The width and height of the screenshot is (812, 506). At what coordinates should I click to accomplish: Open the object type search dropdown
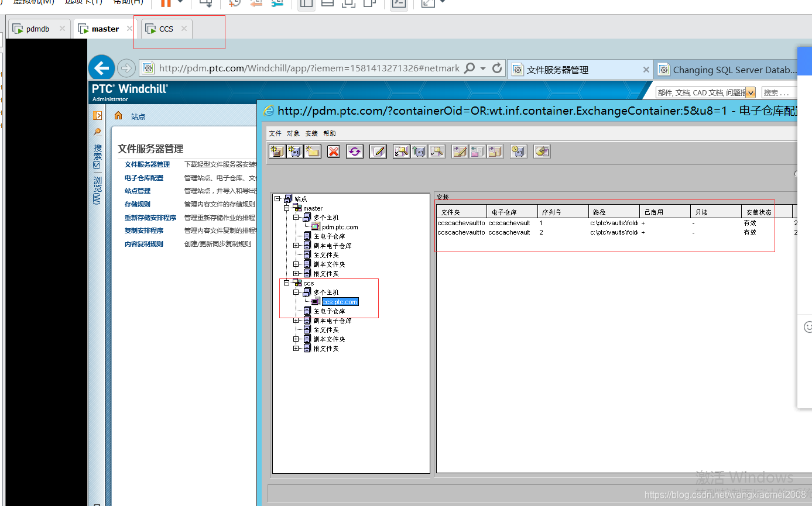tap(751, 92)
